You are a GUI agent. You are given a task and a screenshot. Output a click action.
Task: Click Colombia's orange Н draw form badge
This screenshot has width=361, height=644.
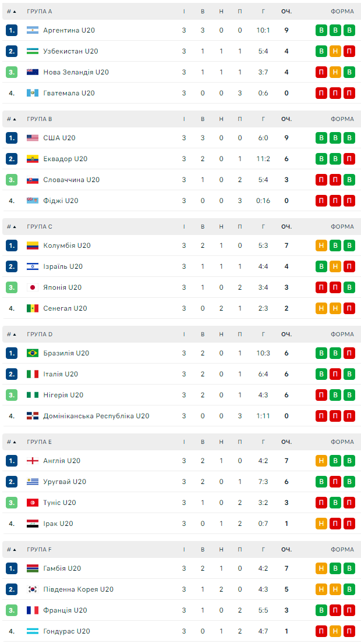point(321,245)
